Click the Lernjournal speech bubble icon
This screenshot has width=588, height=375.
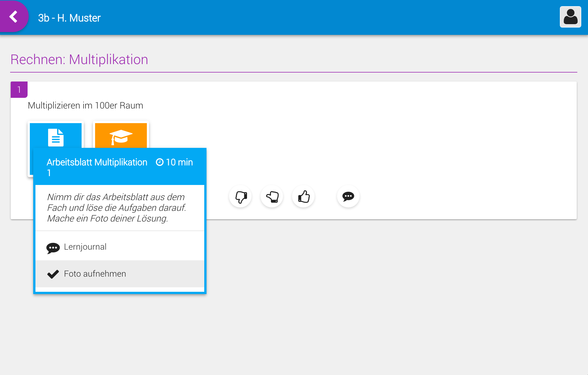(53, 248)
